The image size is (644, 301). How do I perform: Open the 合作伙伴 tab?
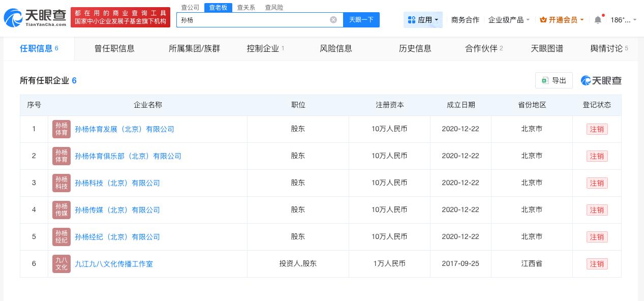coord(484,49)
